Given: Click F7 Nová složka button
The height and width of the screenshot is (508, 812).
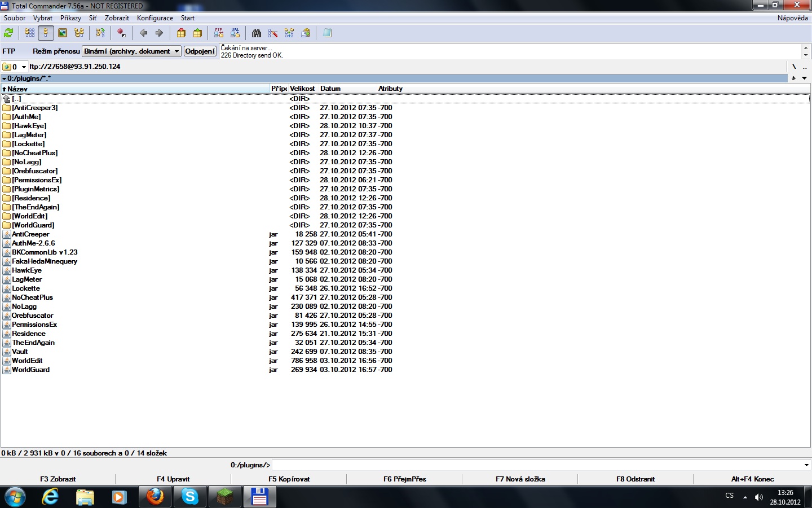Looking at the screenshot, I should [520, 479].
